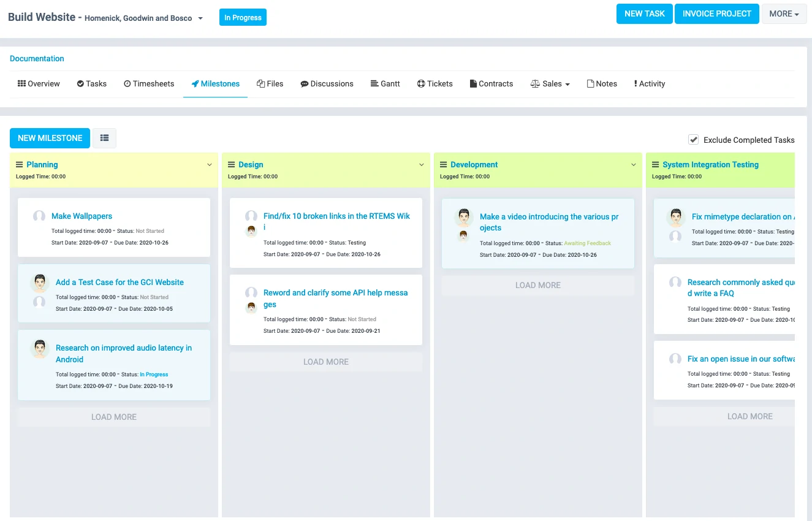Viewport: 812px width, 521px height.
Task: Open Make a video introducing projects task
Action: click(x=549, y=222)
